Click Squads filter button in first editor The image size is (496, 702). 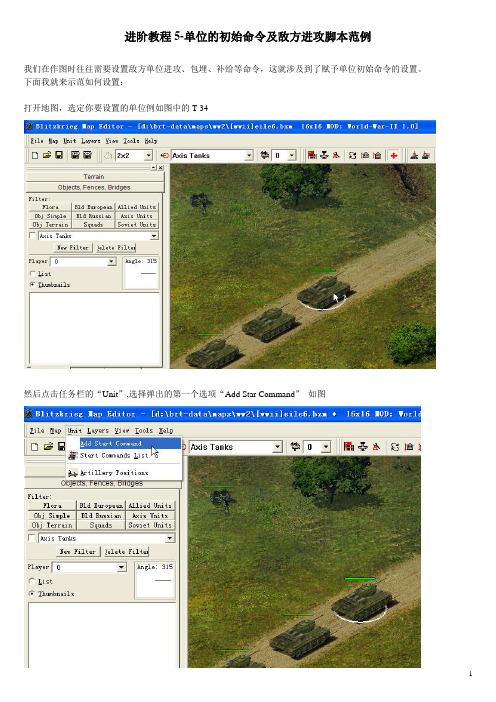(94, 224)
